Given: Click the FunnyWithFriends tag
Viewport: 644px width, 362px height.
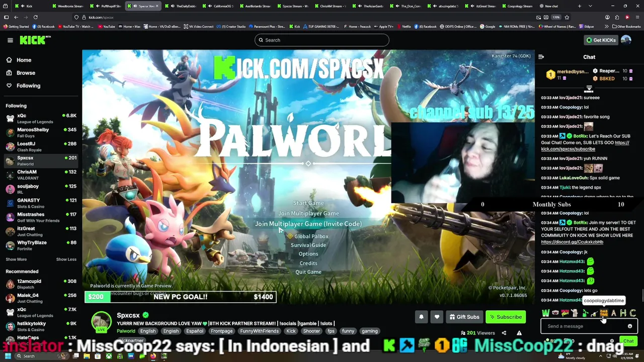Looking at the screenshot, I should point(259,331).
